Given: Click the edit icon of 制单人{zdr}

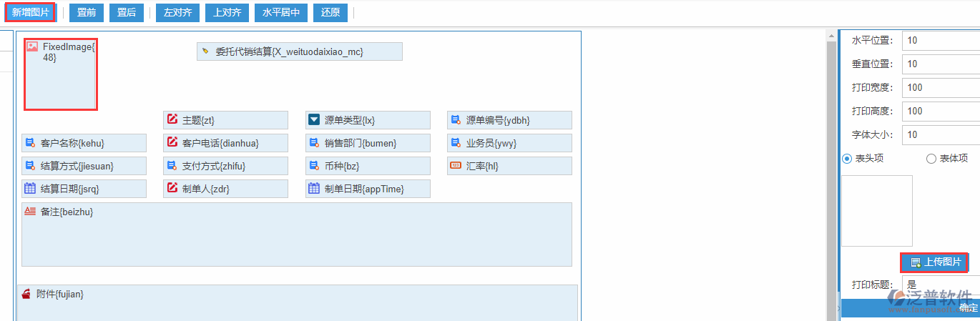Looking at the screenshot, I should click(x=172, y=188).
